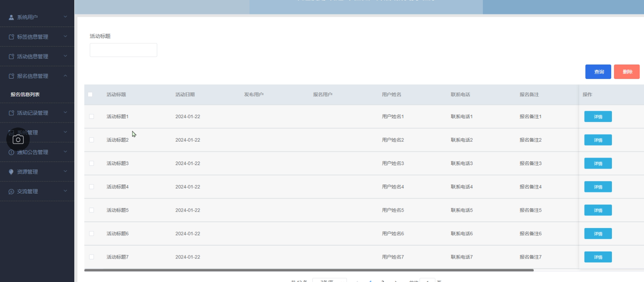The height and width of the screenshot is (282, 644).
Task: Expand 活动记录管理 using its chevron arrow
Action: (x=65, y=112)
